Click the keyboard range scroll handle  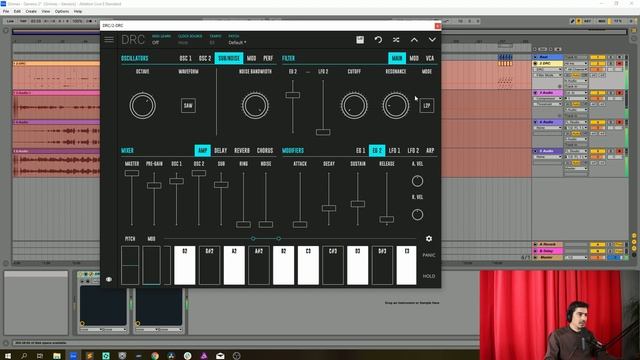pos(266,238)
